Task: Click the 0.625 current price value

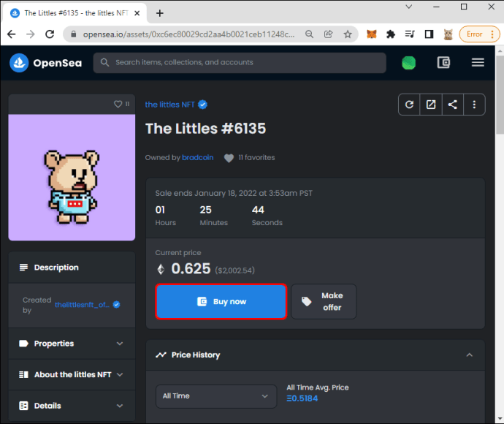Action: 191,268
